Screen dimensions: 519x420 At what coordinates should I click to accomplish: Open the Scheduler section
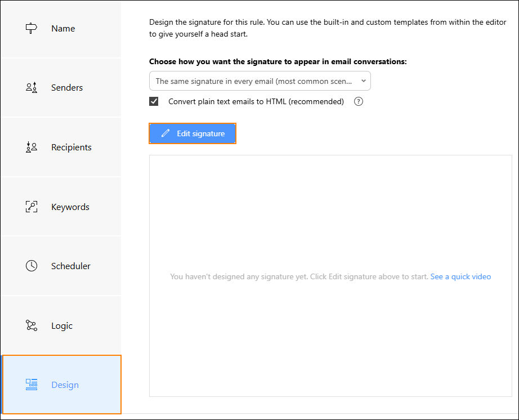[x=70, y=266]
